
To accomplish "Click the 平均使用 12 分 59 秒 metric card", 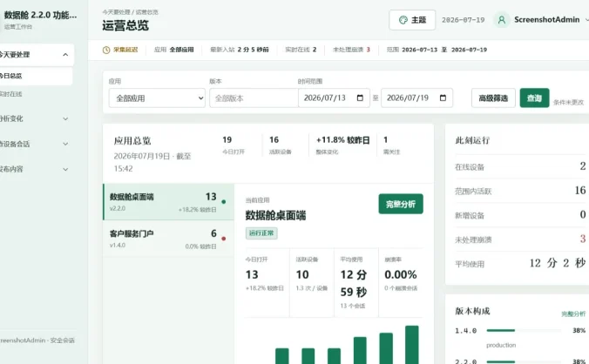I will pos(356,282).
